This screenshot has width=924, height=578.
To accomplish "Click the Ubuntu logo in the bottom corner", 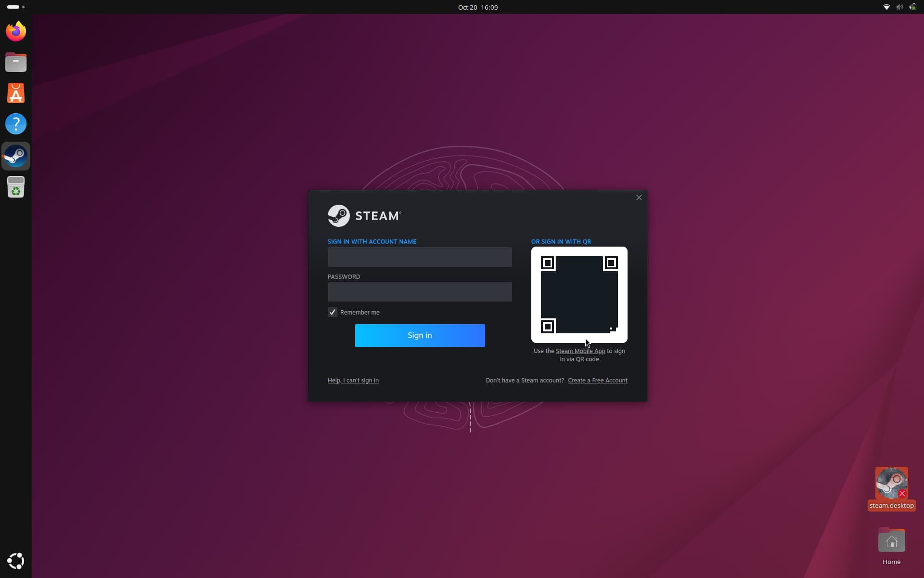I will tap(15, 560).
